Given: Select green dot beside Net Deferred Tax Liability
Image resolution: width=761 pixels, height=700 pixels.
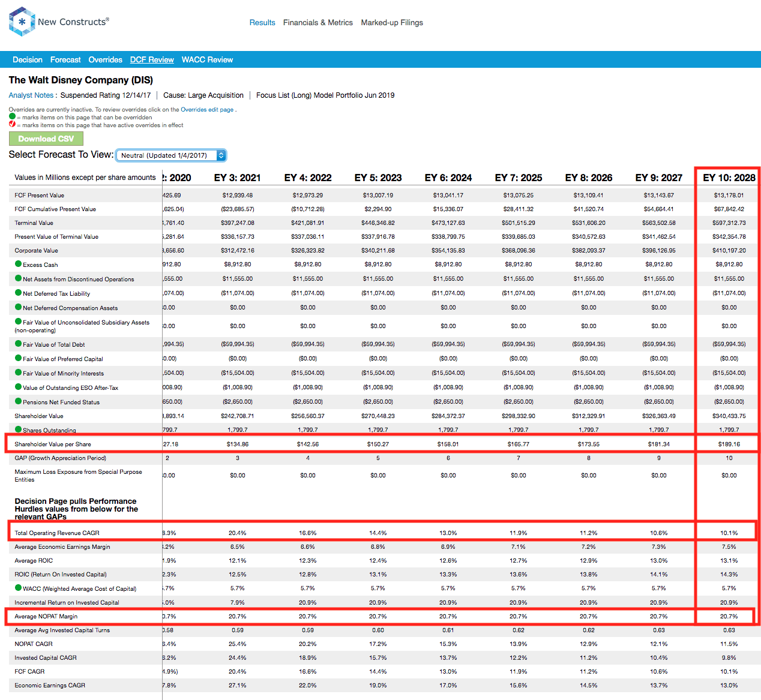Looking at the screenshot, I should click(x=18, y=293).
